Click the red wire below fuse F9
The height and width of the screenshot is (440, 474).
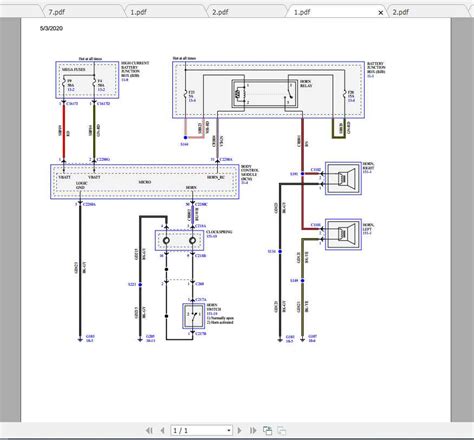[64, 131]
